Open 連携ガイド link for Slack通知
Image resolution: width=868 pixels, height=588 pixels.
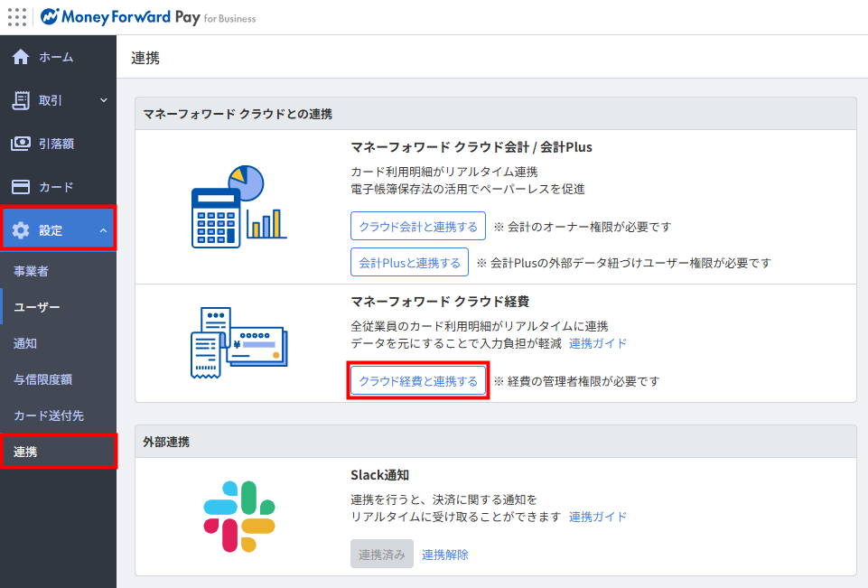pos(598,517)
